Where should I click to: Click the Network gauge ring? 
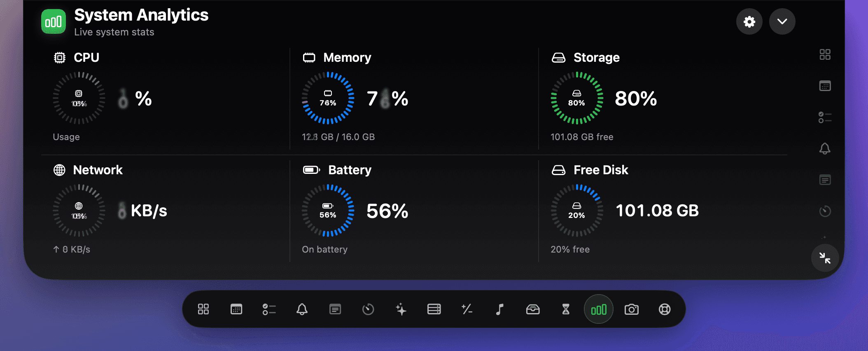click(x=79, y=211)
